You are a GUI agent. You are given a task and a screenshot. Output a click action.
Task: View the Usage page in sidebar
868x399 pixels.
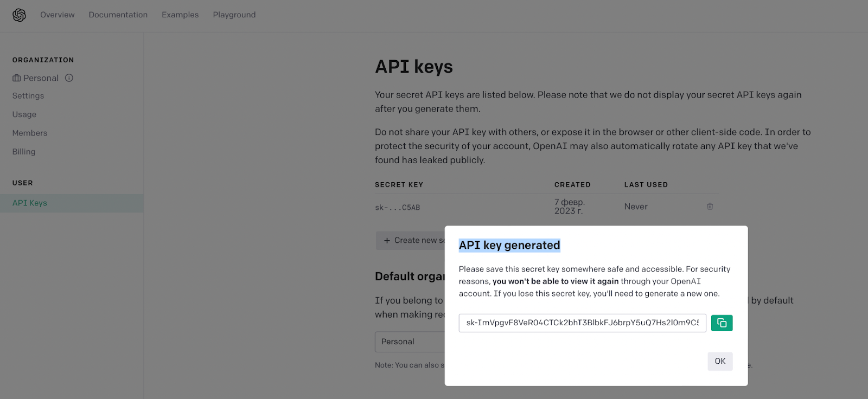coord(24,114)
